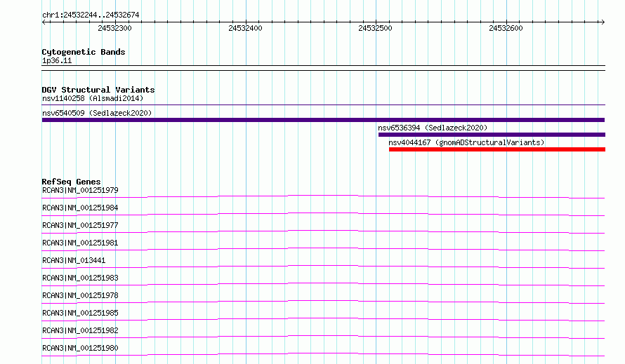Select the RefSeq Genes track title
The height and width of the screenshot is (364, 625).
tap(71, 182)
